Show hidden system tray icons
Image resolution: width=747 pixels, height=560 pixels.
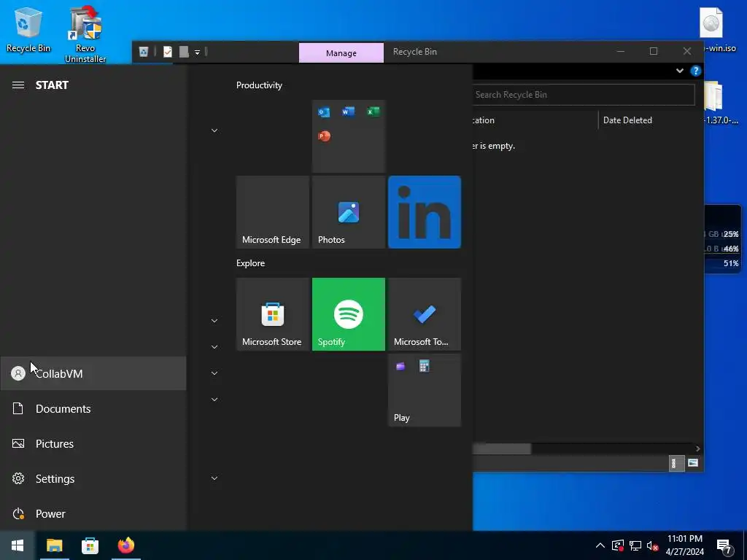pyautogui.click(x=600, y=545)
